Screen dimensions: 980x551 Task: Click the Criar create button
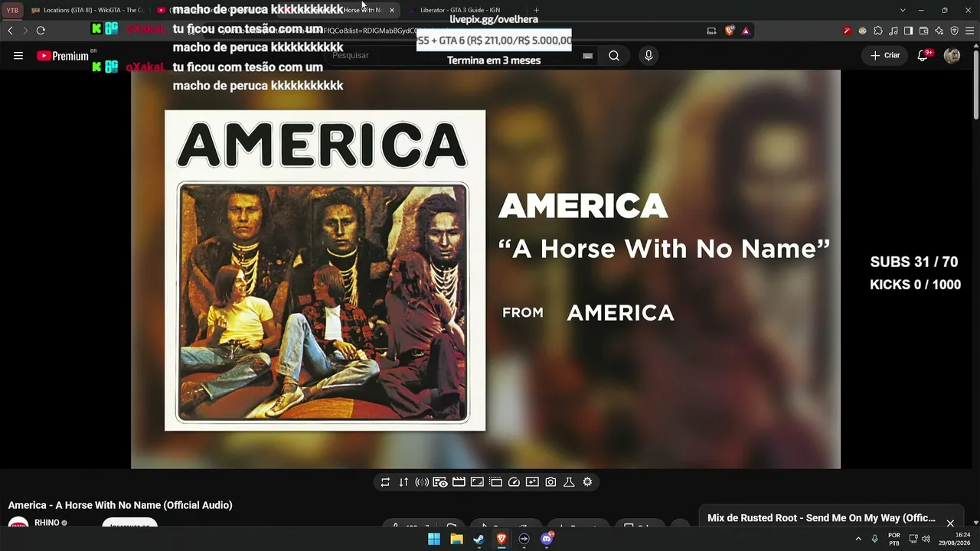[884, 56]
